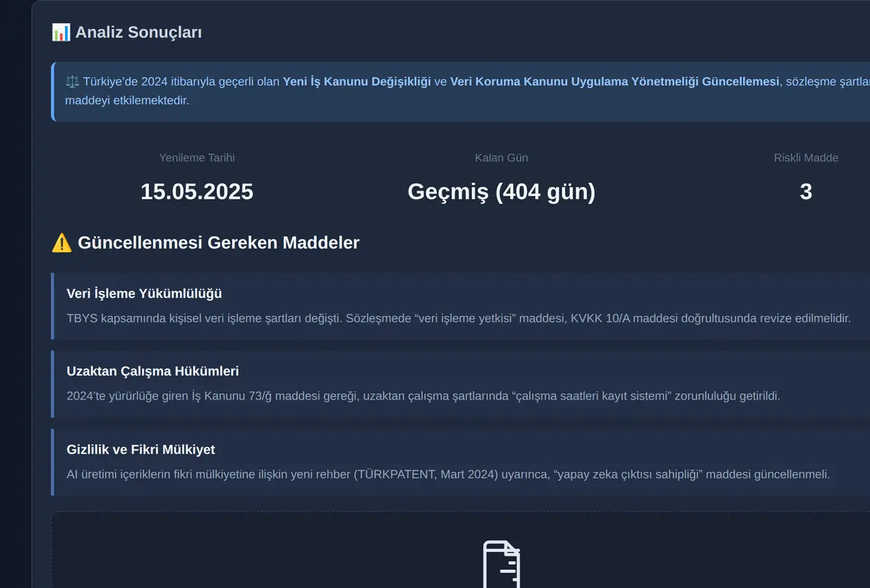Open the Uzaktan Çalışma Hükümleri card title
Image resolution: width=870 pixels, height=588 pixels.
pos(153,371)
